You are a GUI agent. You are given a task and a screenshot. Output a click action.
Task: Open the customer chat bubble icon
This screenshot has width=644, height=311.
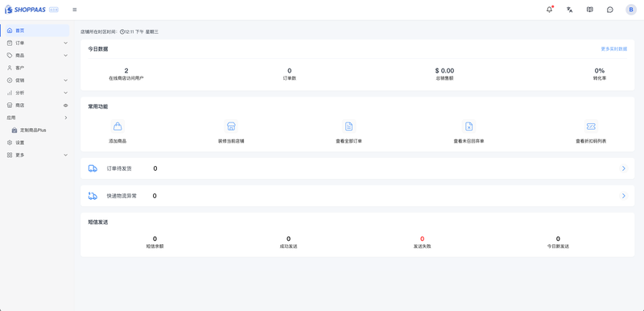[x=610, y=10]
